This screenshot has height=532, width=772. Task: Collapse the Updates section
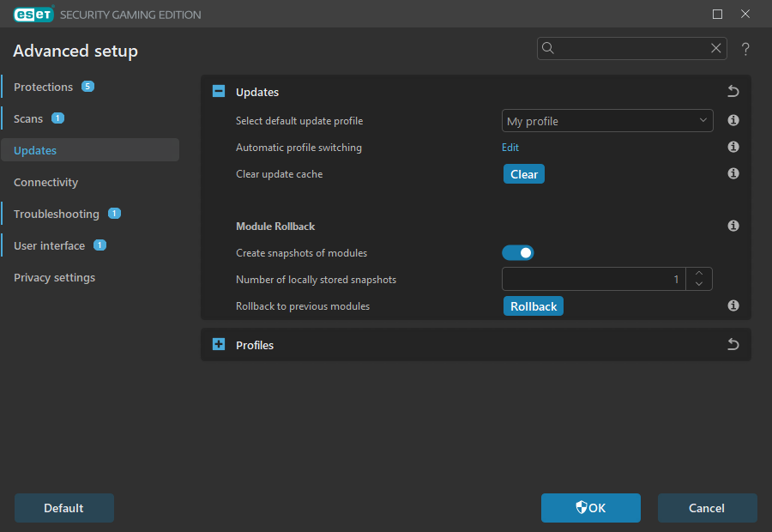tap(219, 91)
